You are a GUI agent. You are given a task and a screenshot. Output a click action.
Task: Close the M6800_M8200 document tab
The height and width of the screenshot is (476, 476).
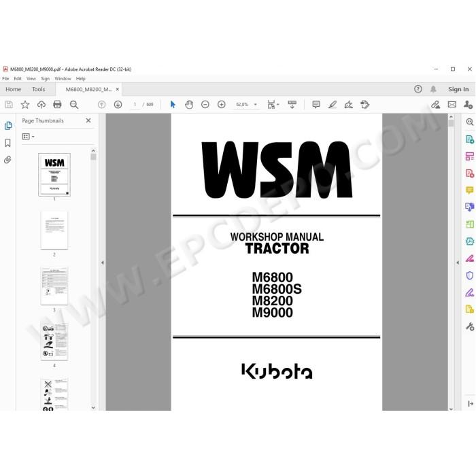click(x=118, y=89)
